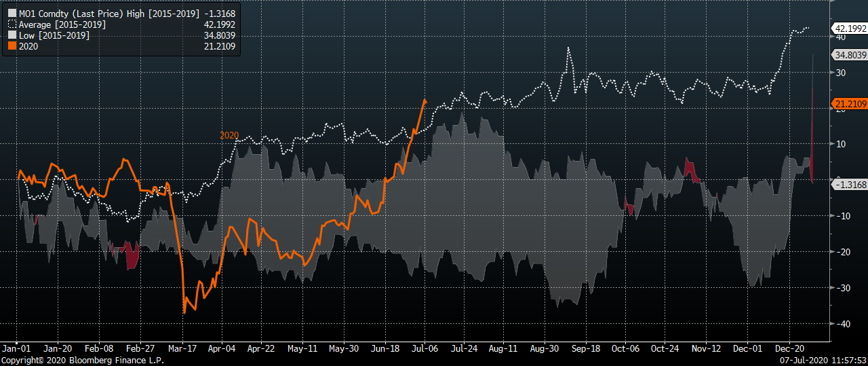Click the legend value -1.3168
Image resolution: width=868 pixels, height=366 pixels.
click(221, 14)
